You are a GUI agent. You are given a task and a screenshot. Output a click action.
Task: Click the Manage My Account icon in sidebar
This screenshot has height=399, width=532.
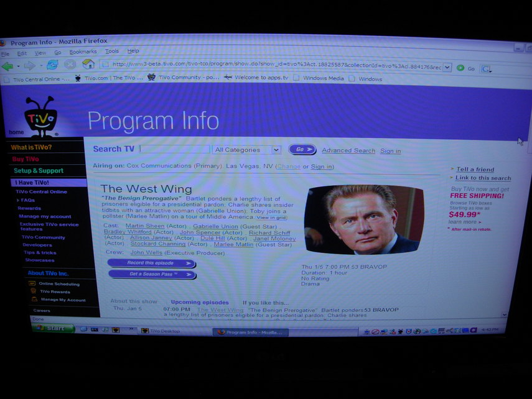(34, 299)
